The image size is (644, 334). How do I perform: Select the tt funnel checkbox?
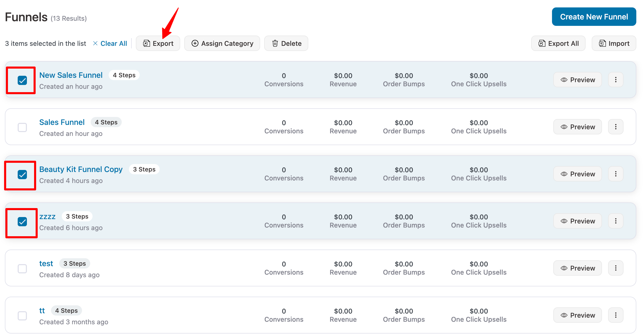coord(22,316)
